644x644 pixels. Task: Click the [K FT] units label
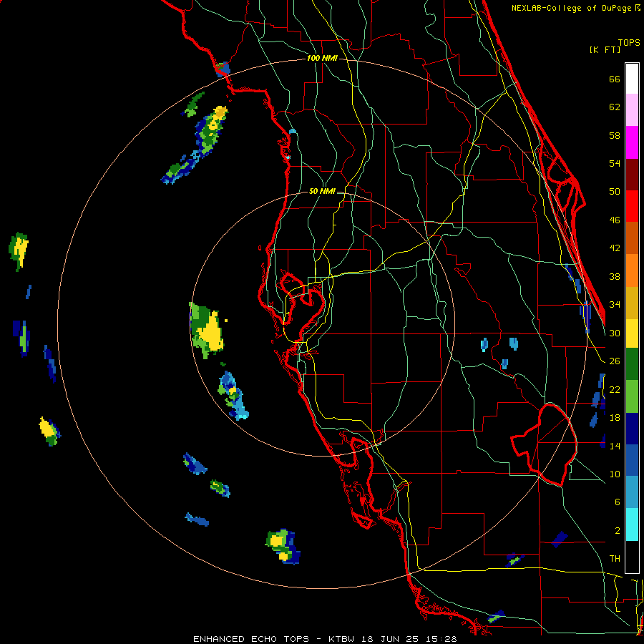click(x=605, y=49)
